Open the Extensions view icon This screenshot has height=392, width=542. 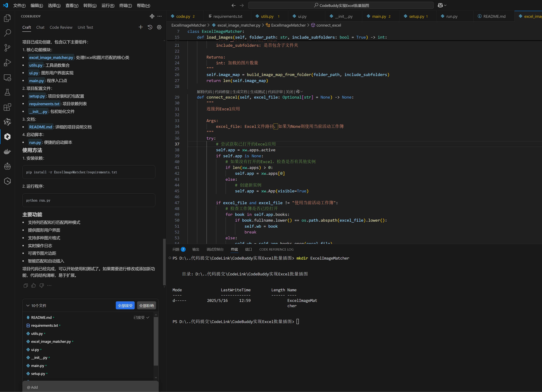pos(7,107)
